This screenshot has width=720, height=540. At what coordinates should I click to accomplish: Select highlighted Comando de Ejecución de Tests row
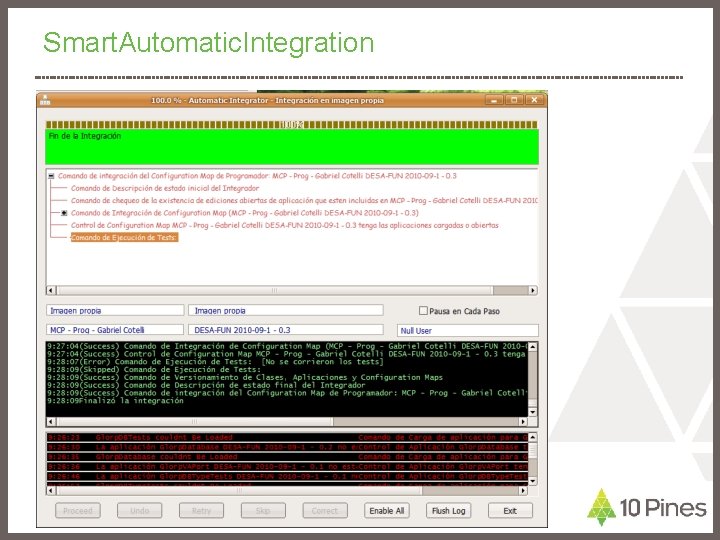tap(124, 237)
